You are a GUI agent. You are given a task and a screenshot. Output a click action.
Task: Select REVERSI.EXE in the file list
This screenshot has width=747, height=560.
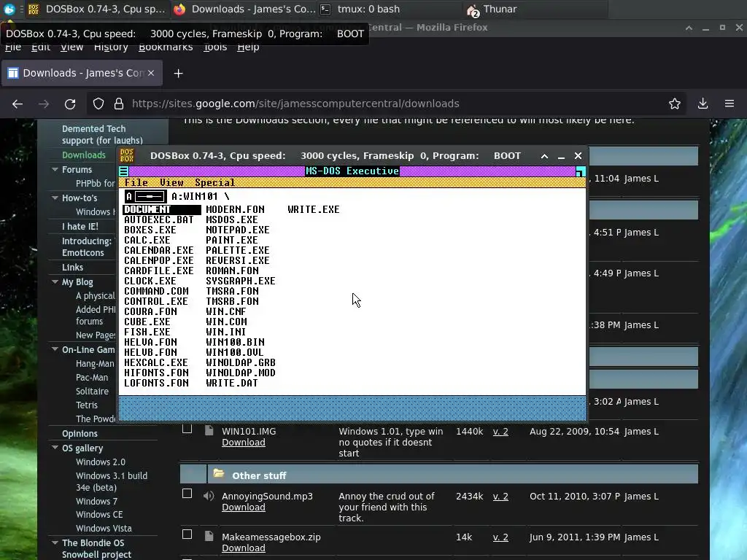(238, 260)
